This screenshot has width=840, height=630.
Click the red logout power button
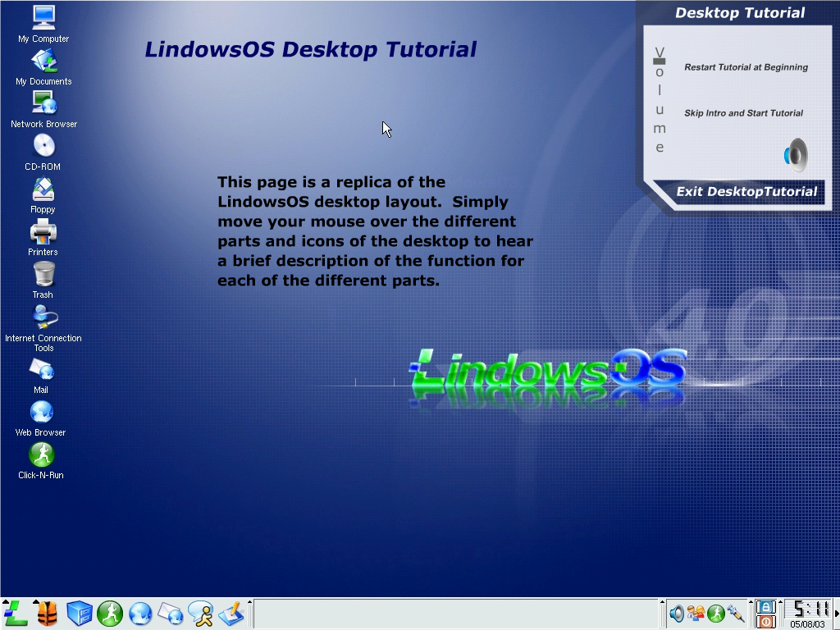click(x=766, y=622)
